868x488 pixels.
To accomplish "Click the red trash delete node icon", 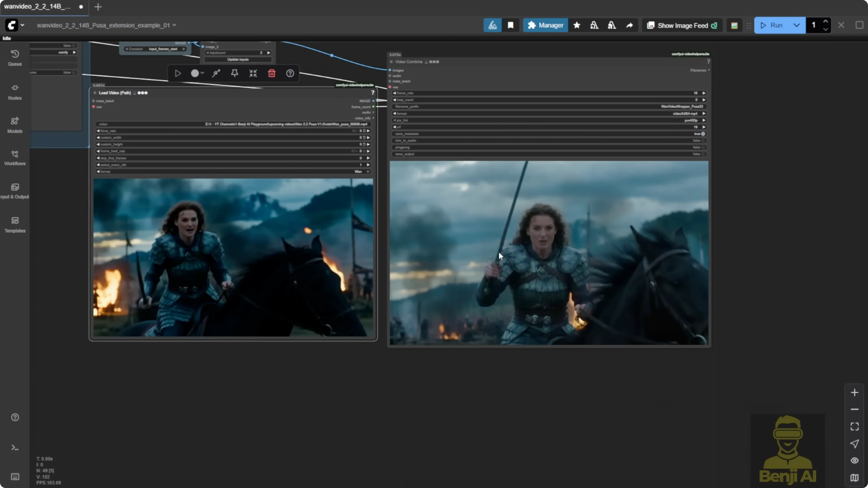I will coord(271,73).
